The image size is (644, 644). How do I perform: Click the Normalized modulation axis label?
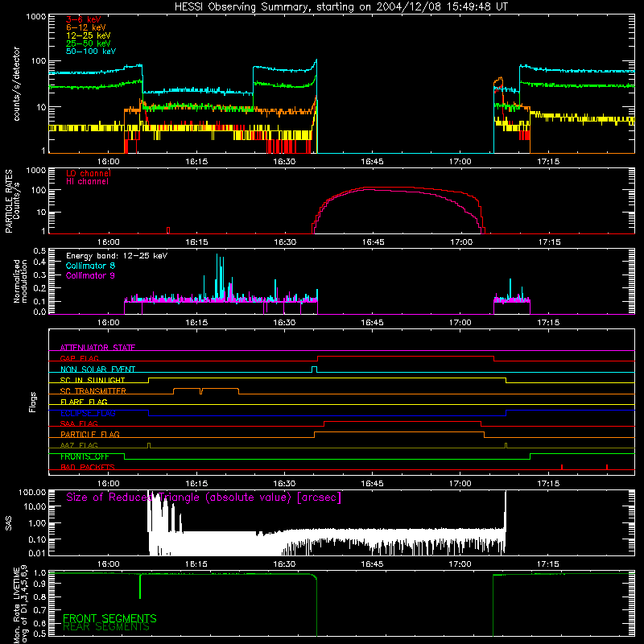tap(20, 281)
